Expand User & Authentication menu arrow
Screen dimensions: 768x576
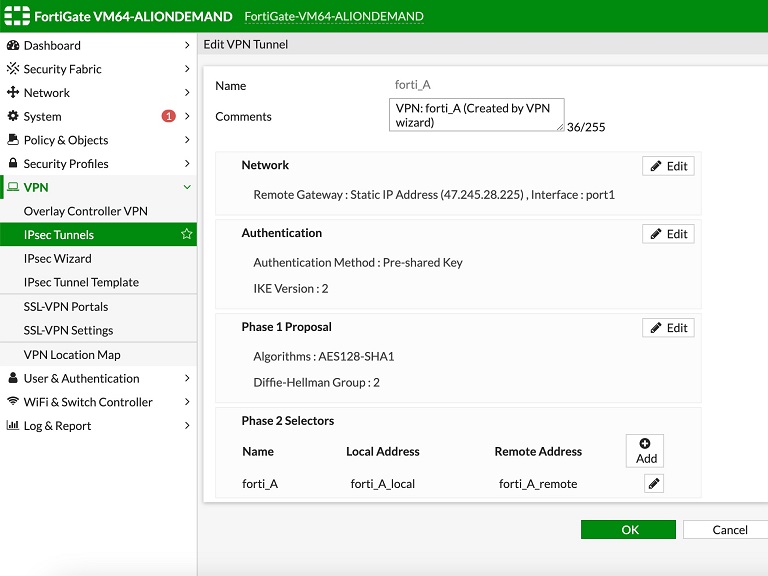point(187,379)
